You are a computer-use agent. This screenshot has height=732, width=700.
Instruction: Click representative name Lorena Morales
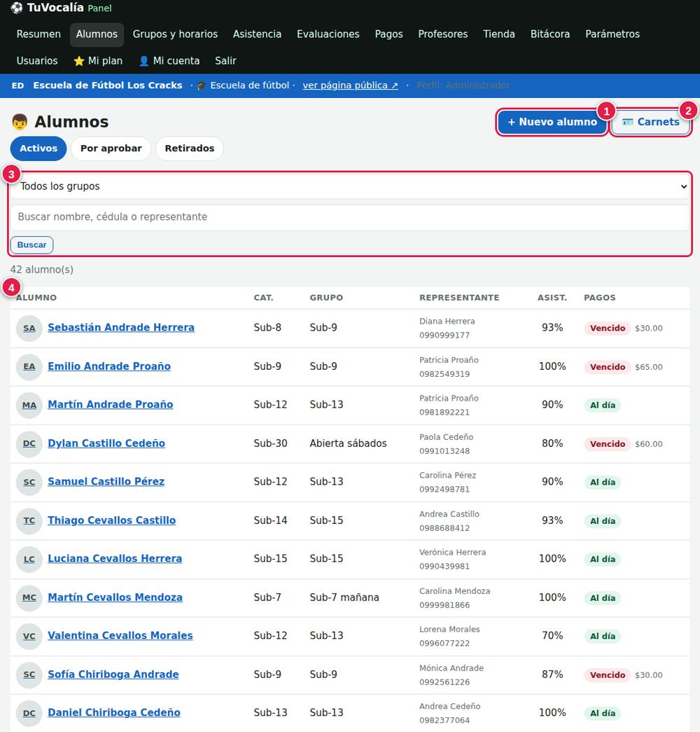(449, 629)
